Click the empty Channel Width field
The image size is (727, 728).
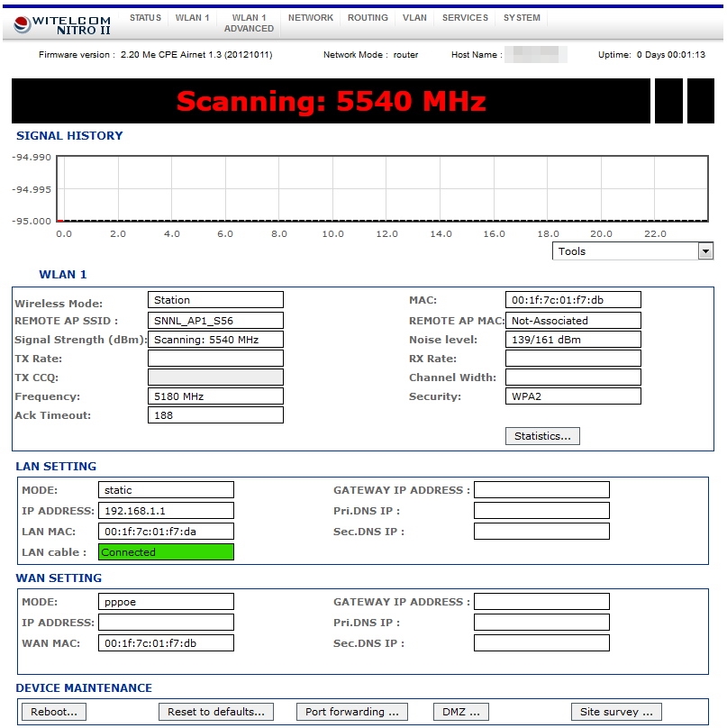[x=573, y=378]
